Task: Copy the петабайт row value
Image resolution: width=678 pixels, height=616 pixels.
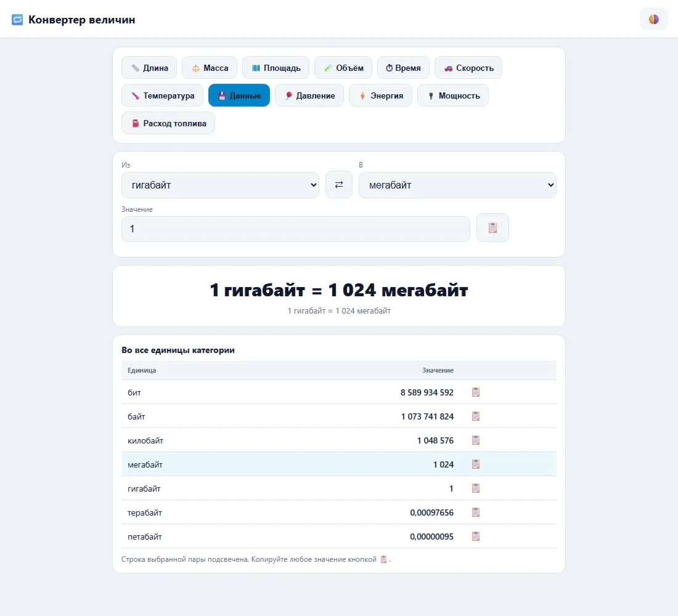Action: coord(476,537)
